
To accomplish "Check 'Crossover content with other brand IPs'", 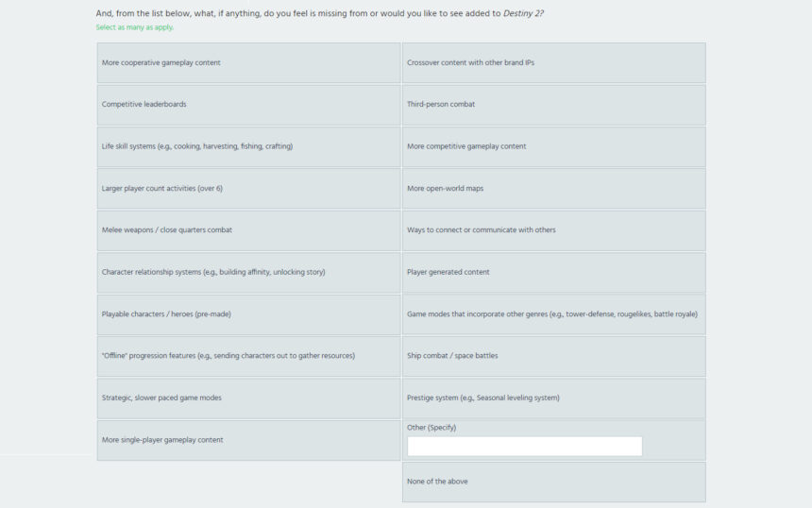I will pos(553,62).
